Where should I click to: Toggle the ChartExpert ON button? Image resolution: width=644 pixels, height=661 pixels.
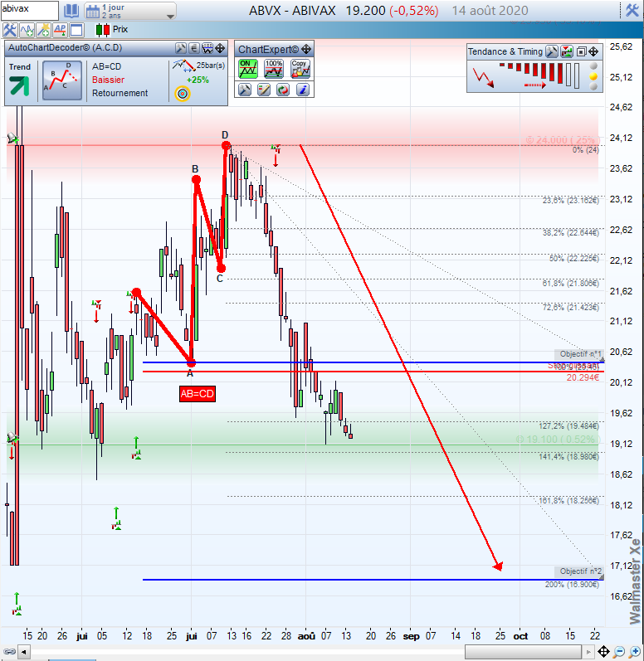(247, 69)
